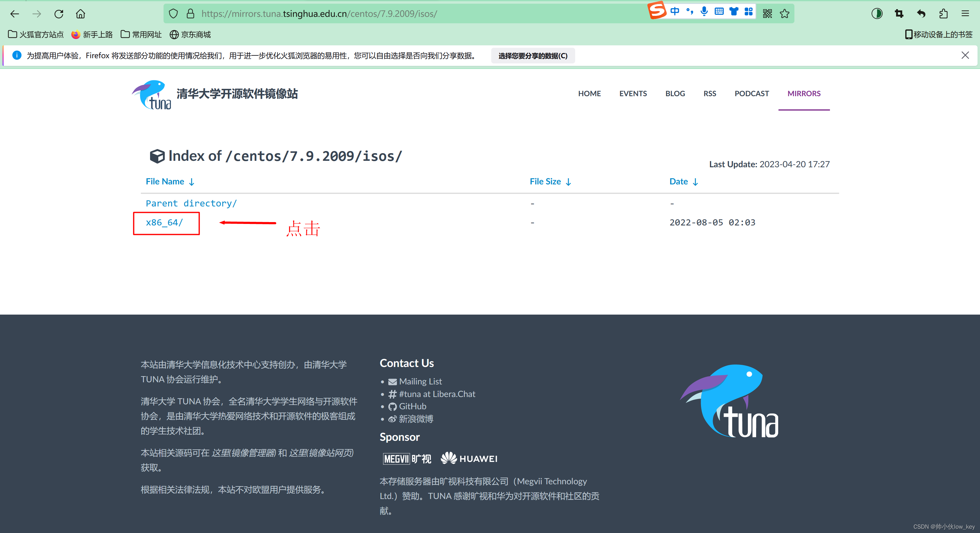Click the padlock site security icon
980x533 pixels.
190,14
